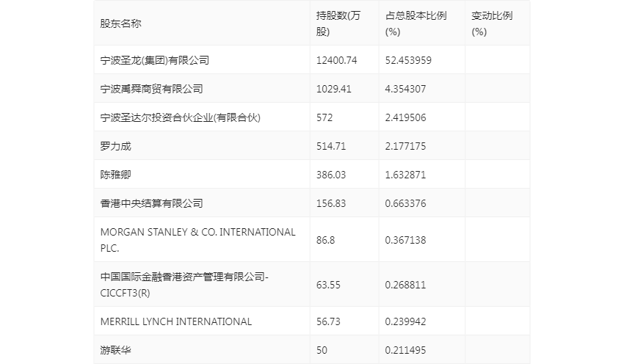The image size is (624, 364).
Task: Select shareholder MERRILL LYNCH INTERNATIONAL
Action: click(x=176, y=321)
